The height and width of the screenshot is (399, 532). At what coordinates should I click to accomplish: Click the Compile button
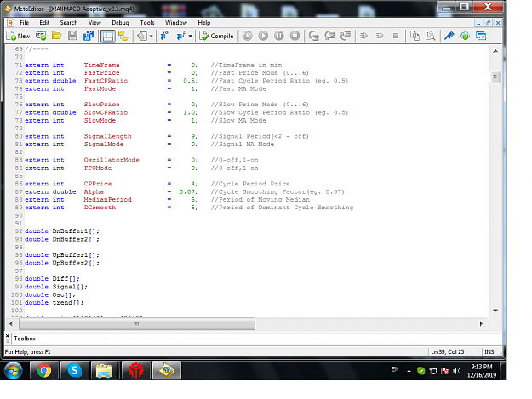coord(216,36)
